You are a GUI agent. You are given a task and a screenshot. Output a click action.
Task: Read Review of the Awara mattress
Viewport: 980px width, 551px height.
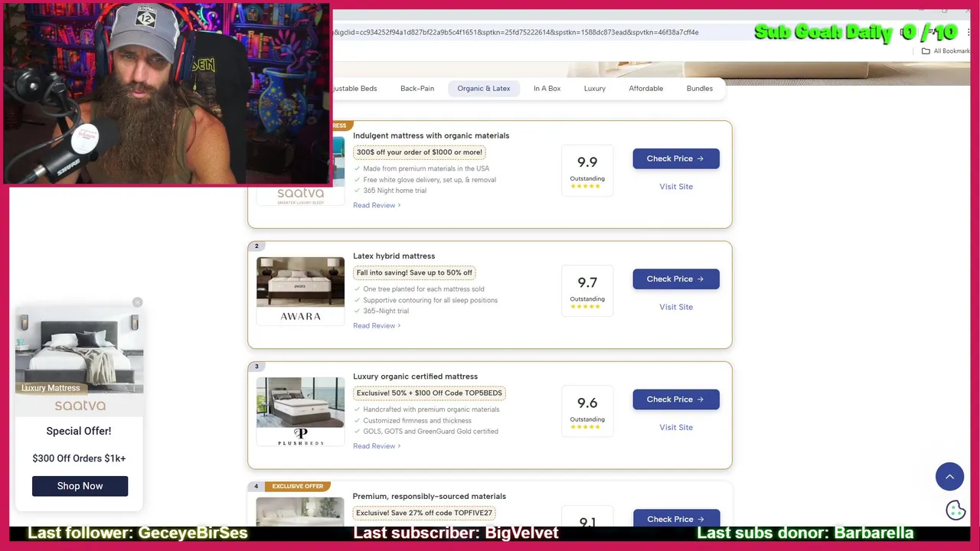pyautogui.click(x=377, y=325)
